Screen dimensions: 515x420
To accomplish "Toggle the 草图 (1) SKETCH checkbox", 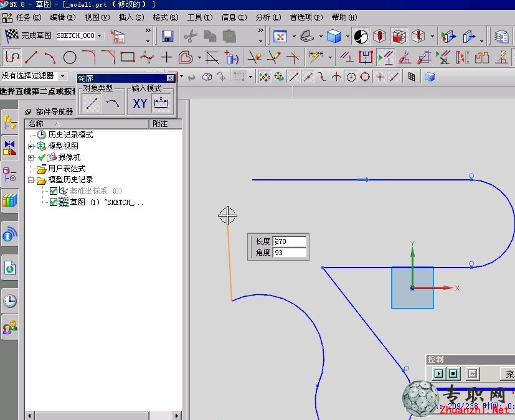I will click(x=54, y=202).
